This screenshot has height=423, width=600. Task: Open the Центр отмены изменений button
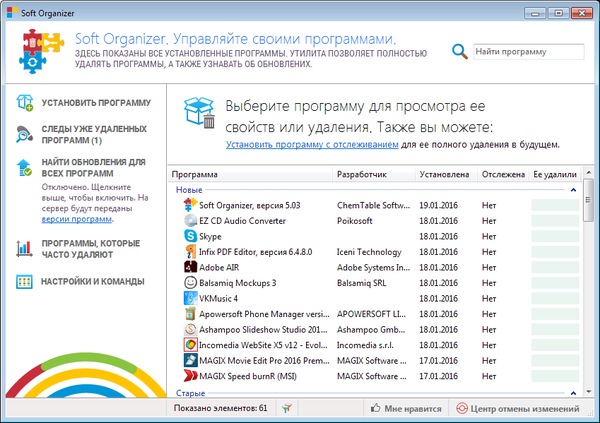[x=517, y=408]
